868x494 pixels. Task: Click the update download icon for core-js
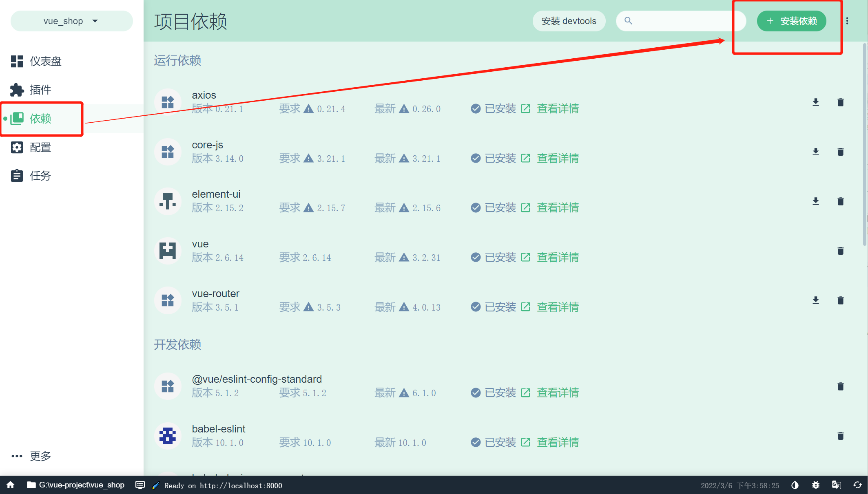(815, 152)
